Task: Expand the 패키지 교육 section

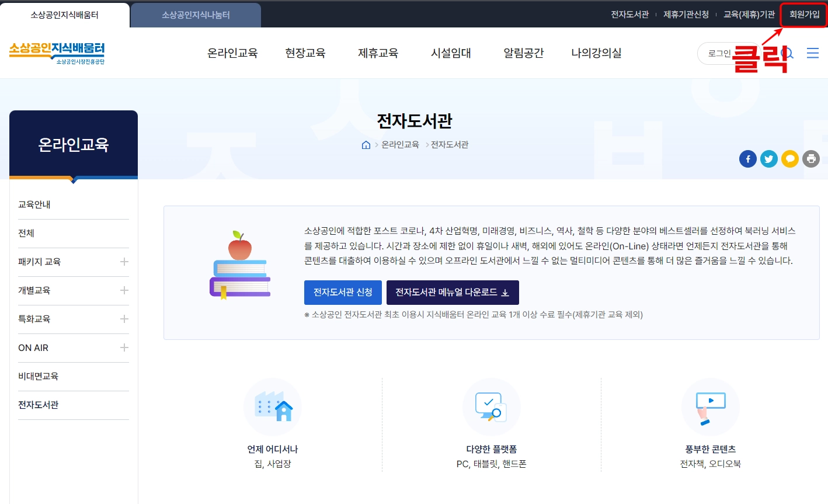Action: [x=124, y=262]
